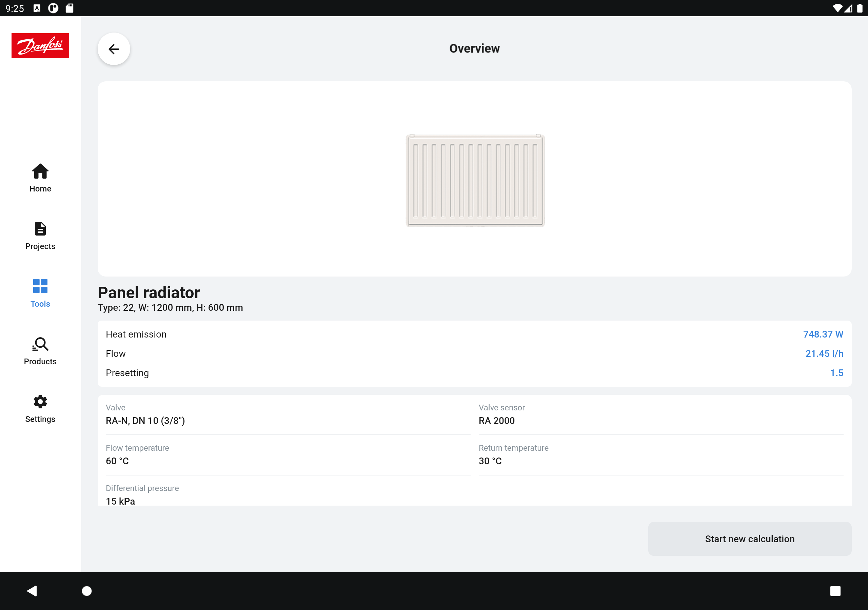This screenshot has width=868, height=610.
Task: Go to the Projects page
Action: tap(40, 236)
